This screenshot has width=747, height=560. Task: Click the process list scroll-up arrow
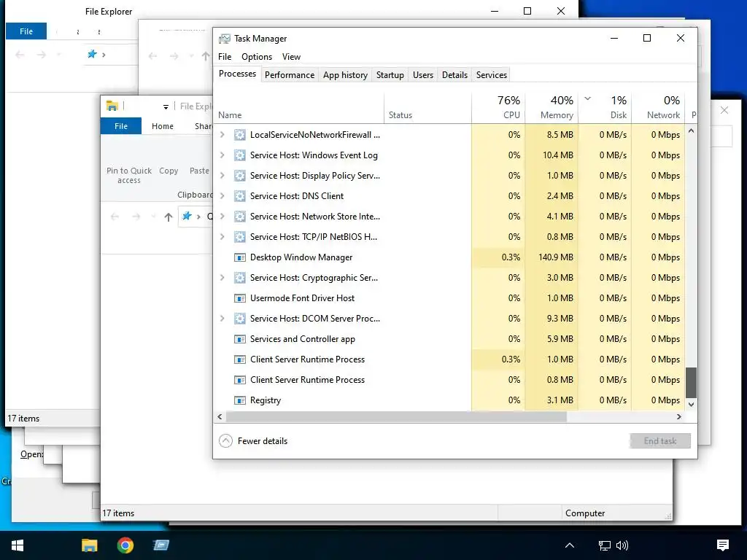tap(692, 131)
